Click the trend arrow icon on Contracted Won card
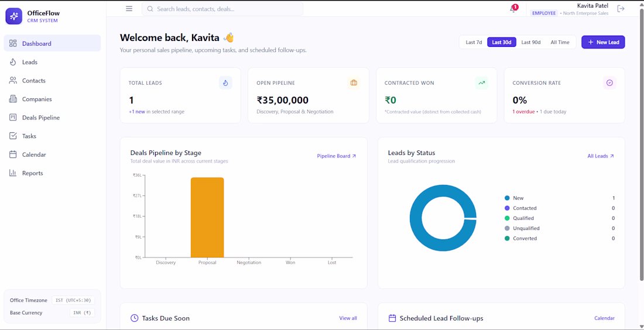 tap(482, 83)
